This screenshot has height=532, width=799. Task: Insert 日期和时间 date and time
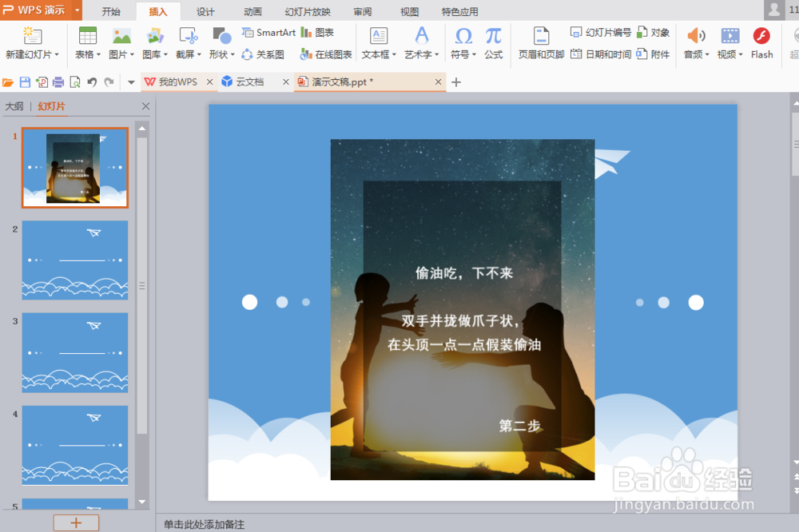coord(600,54)
